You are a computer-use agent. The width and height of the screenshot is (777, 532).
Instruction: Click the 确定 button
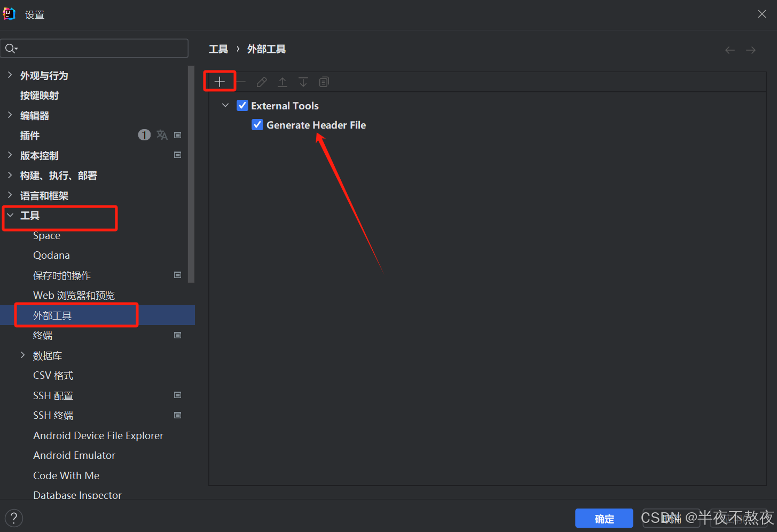(x=604, y=518)
